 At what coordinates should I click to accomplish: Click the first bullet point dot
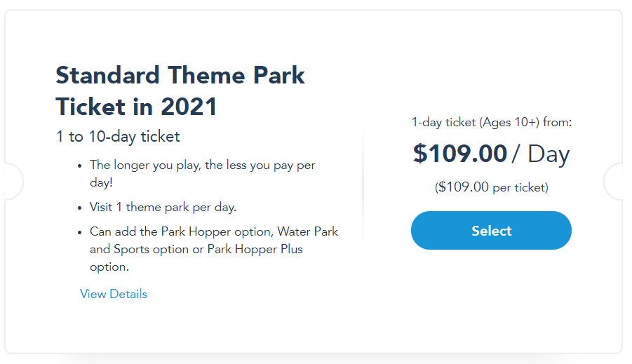tap(79, 166)
